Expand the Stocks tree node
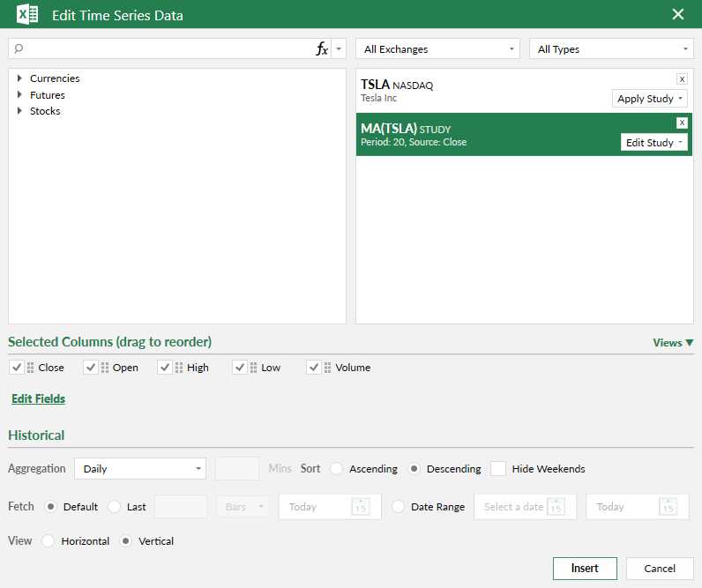702x588 pixels. 19,111
